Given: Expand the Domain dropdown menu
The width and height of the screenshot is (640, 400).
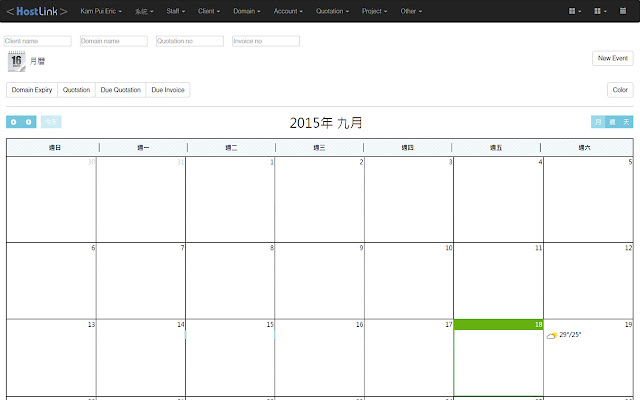Looking at the screenshot, I should (246, 11).
